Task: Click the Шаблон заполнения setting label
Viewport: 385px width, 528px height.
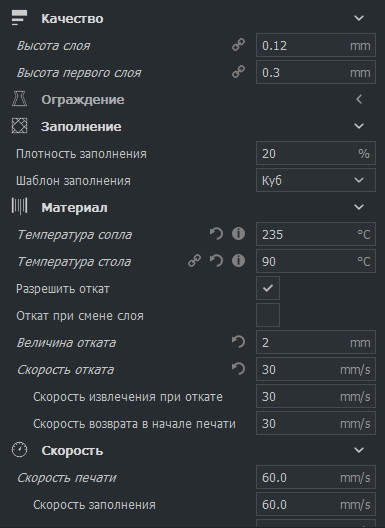Action: point(73,181)
